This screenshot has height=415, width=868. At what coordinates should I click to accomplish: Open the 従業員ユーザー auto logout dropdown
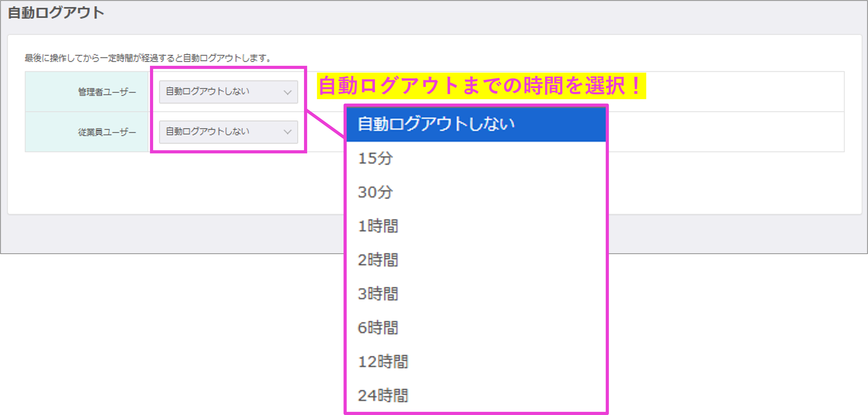click(x=228, y=132)
